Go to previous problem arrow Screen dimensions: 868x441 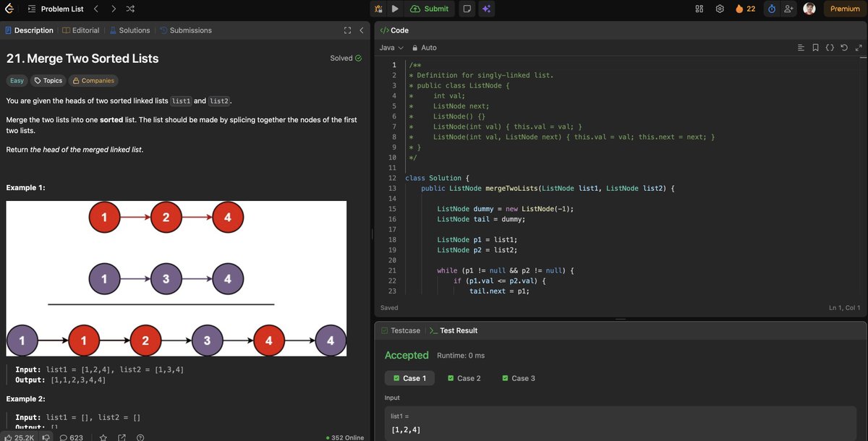point(96,9)
